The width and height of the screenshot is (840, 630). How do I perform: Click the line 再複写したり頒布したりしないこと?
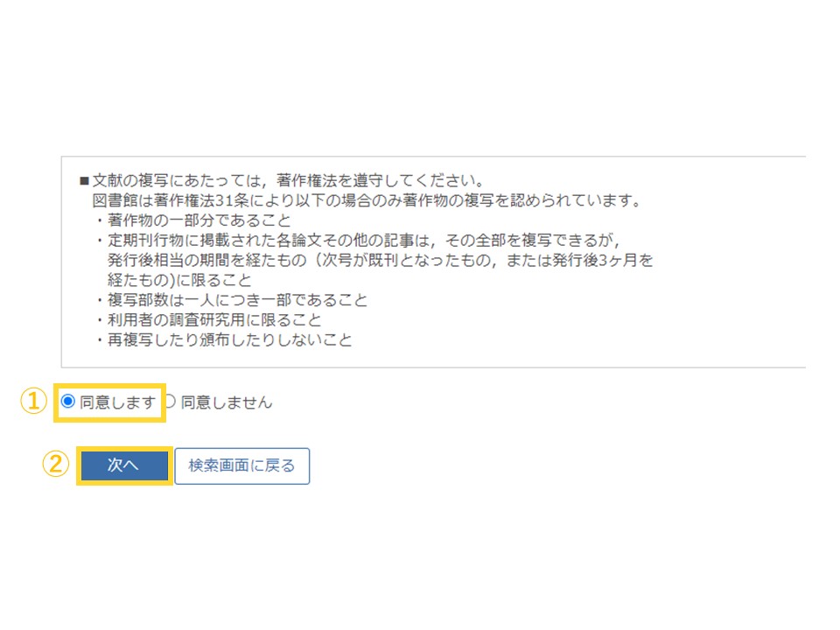pyautogui.click(x=229, y=339)
